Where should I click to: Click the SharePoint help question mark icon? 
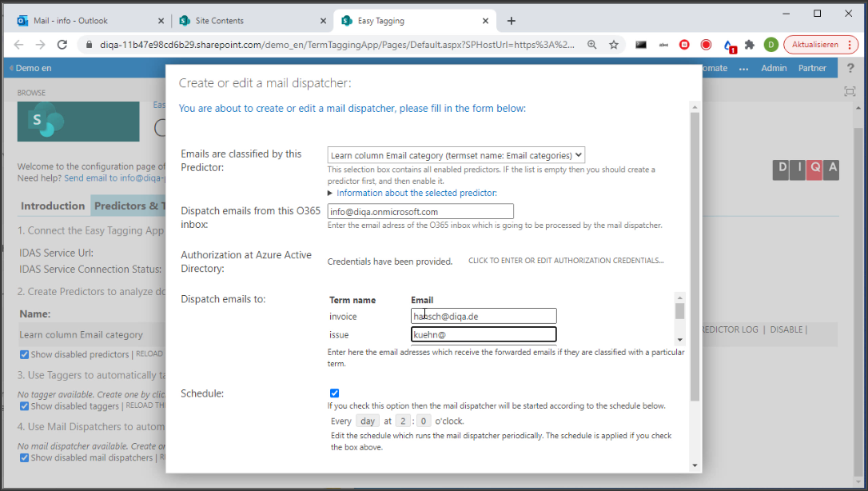click(850, 68)
